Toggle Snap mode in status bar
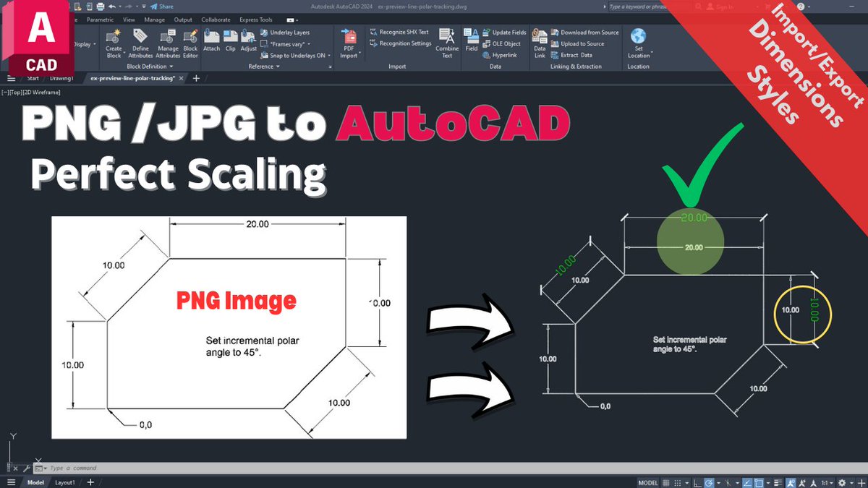The height and width of the screenshot is (488, 868). pyautogui.click(x=677, y=482)
